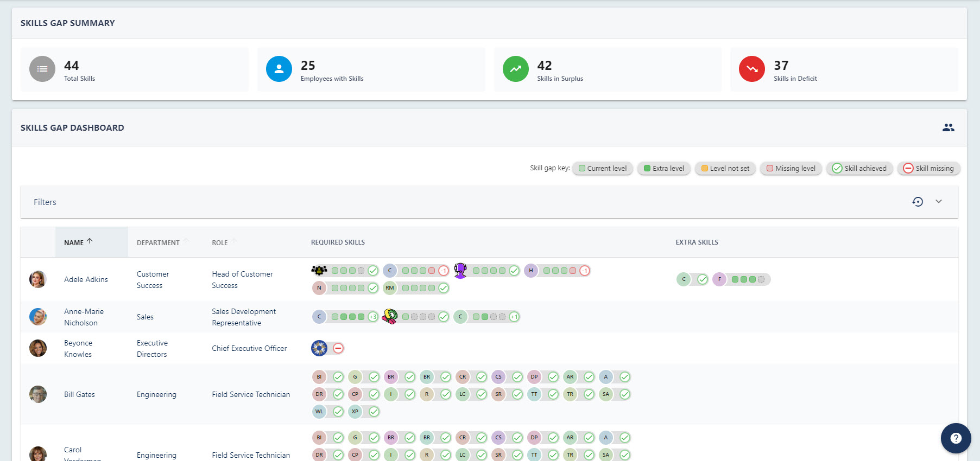Click Beyonce Knowles' blue emblem skill icon
Screen dimensions: 980x461
point(319,348)
